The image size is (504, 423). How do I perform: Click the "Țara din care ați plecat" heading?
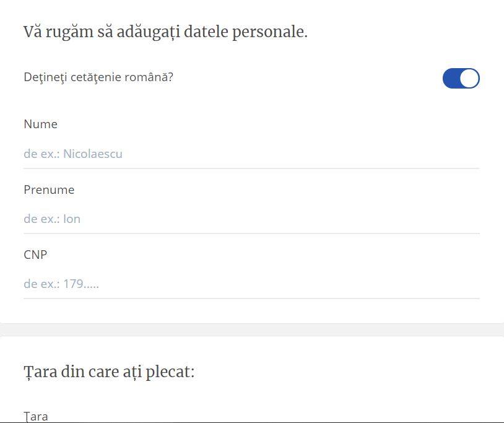click(x=109, y=372)
